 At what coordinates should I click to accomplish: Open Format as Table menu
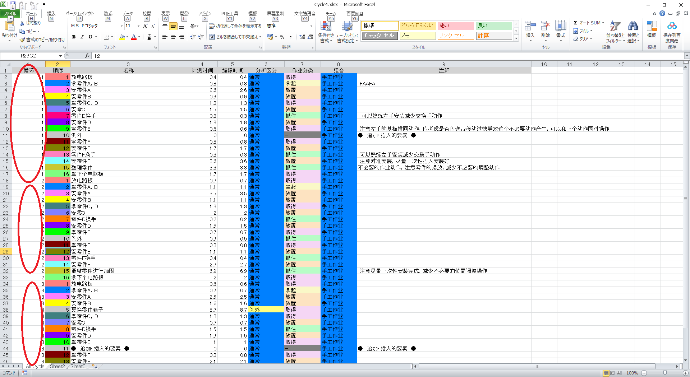click(x=347, y=32)
